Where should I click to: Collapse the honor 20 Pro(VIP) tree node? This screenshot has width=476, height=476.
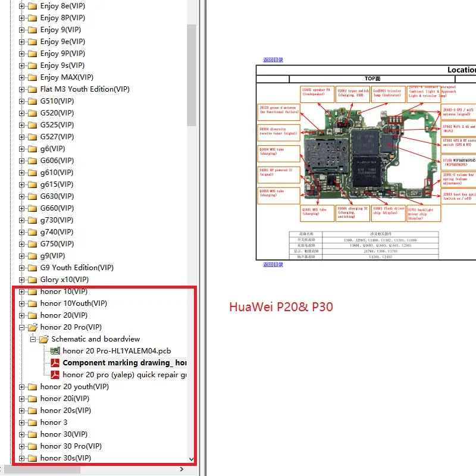(21, 327)
